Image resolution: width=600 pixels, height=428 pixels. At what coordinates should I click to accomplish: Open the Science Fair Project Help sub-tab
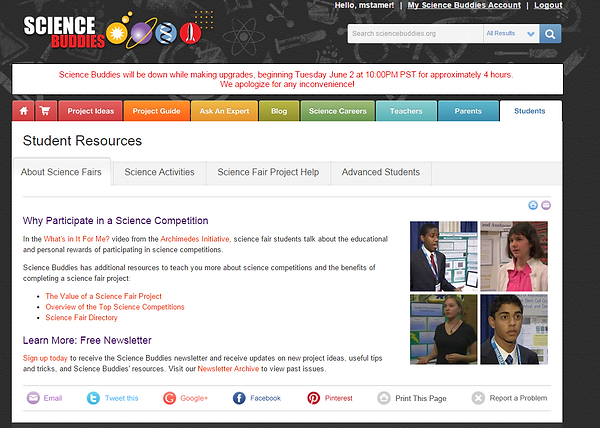tap(268, 173)
